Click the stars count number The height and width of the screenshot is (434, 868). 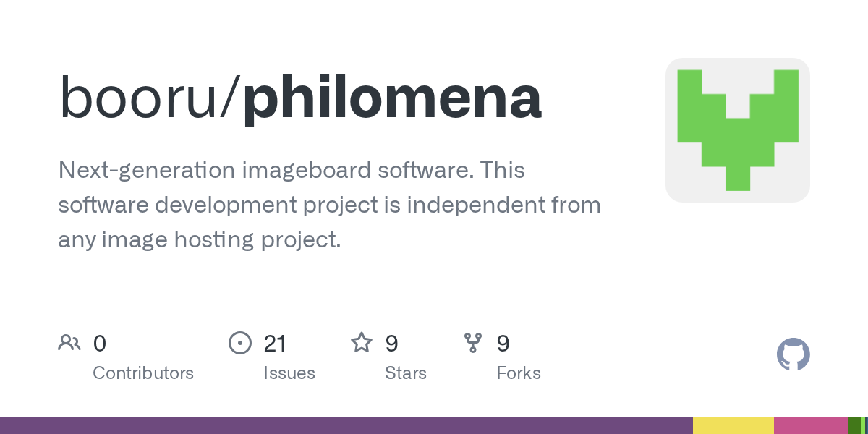[x=391, y=344]
